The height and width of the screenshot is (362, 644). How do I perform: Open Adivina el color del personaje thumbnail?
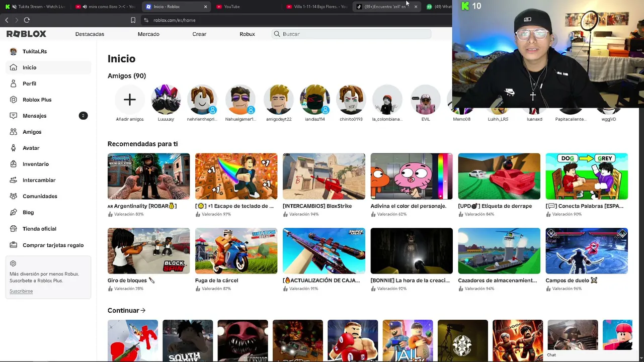(x=412, y=176)
